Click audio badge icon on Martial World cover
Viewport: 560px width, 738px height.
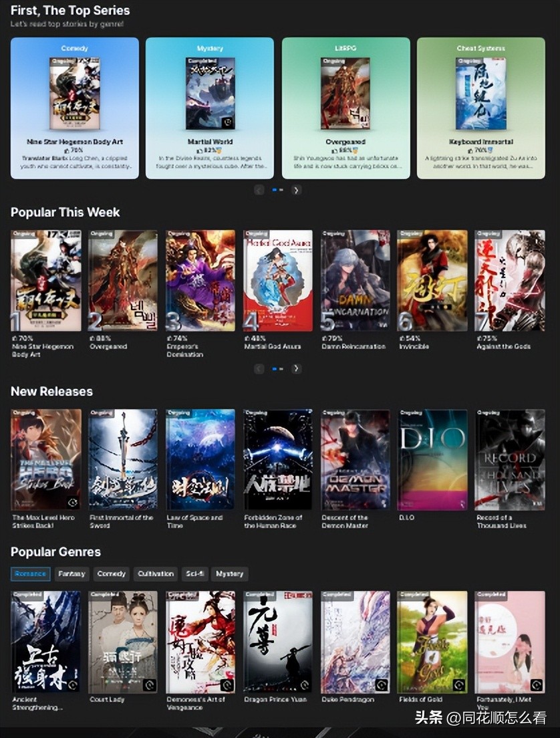[x=228, y=122]
